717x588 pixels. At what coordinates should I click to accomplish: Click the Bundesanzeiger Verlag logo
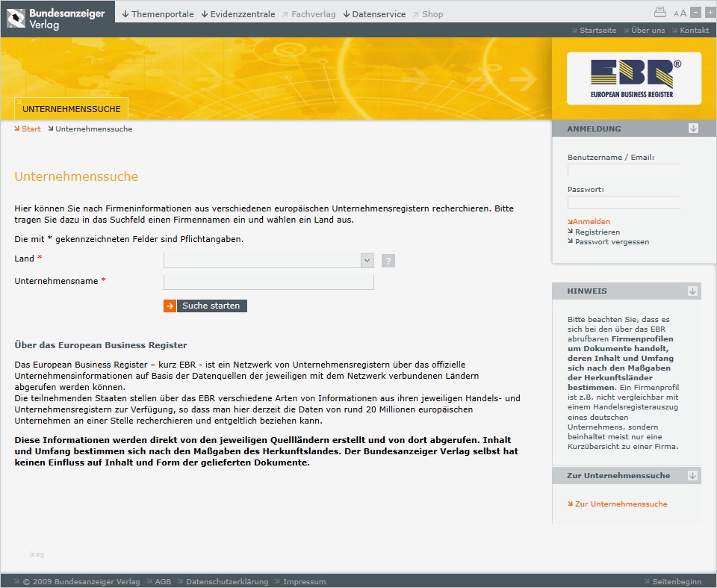56,19
